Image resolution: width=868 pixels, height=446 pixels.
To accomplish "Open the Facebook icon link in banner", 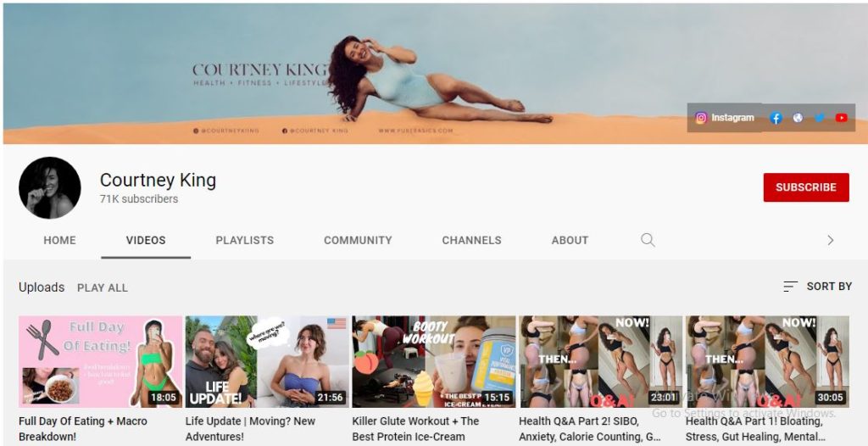I will click(776, 118).
